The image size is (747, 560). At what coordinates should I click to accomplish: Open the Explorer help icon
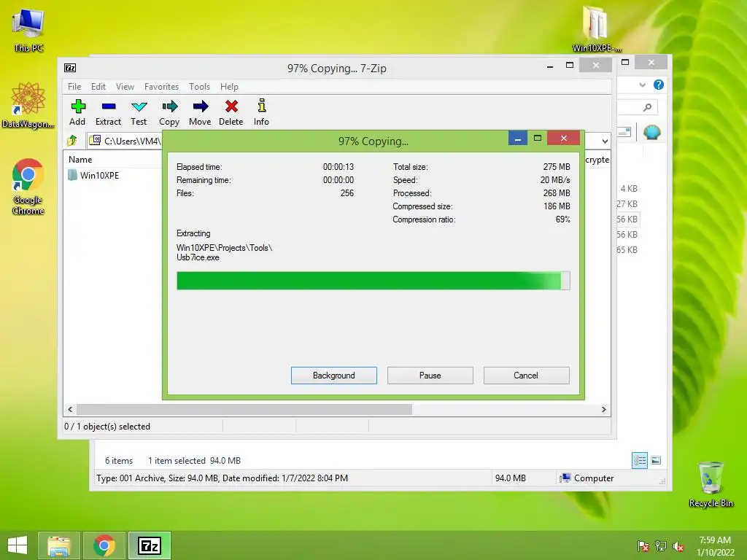[x=659, y=85]
